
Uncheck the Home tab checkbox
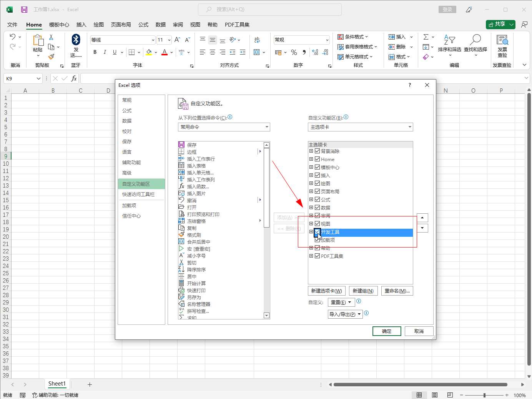pyautogui.click(x=318, y=159)
